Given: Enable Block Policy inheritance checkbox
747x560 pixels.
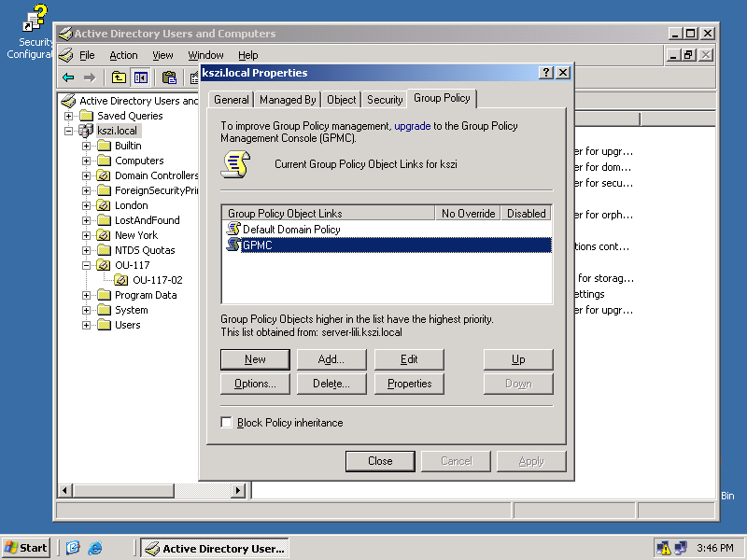Looking at the screenshot, I should [x=227, y=423].
